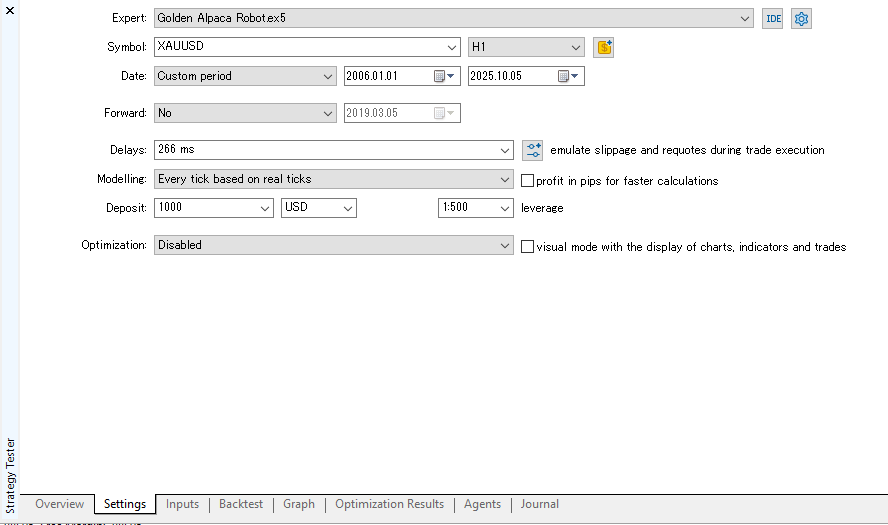Open the H1 timeframe dropdown
The width and height of the screenshot is (888, 525).
pyautogui.click(x=575, y=47)
